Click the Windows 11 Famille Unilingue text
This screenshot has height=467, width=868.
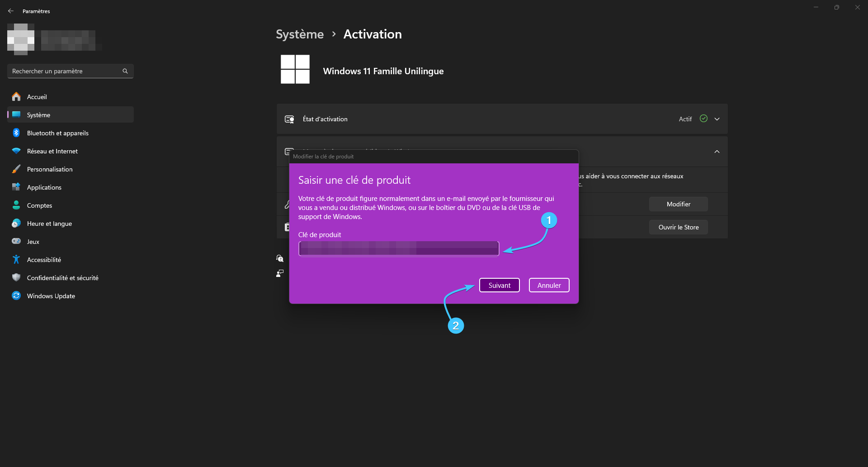pos(383,71)
